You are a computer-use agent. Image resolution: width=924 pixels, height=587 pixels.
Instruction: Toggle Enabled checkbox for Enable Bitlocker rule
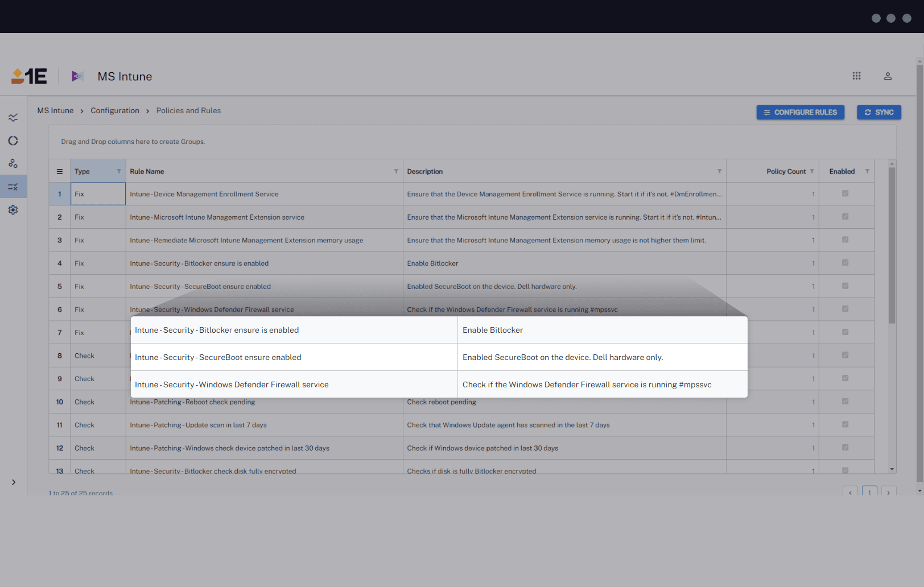845,263
